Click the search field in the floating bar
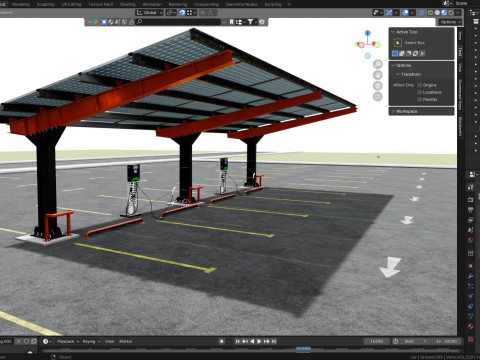The width and height of the screenshot is (480, 360). [180, 22]
